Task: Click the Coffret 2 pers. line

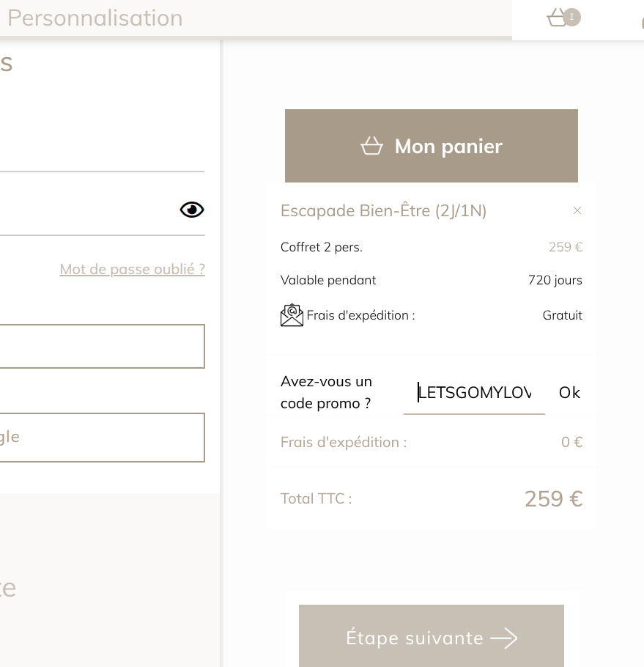Action: pos(322,247)
